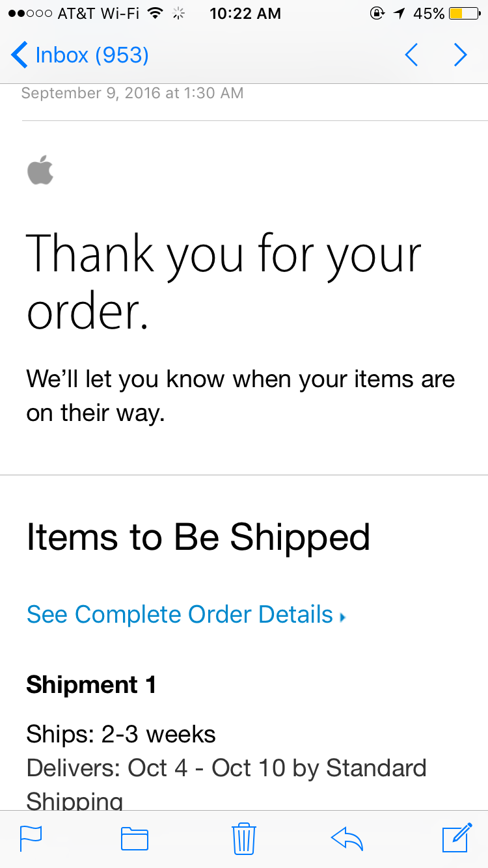This screenshot has width=488, height=868.
Task: Reply using the arrow icon
Action: click(x=346, y=839)
